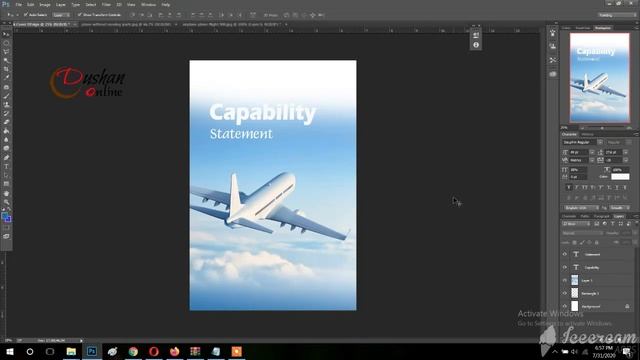Open the Window menu
The width and height of the screenshot is (640, 360).
[148, 4]
